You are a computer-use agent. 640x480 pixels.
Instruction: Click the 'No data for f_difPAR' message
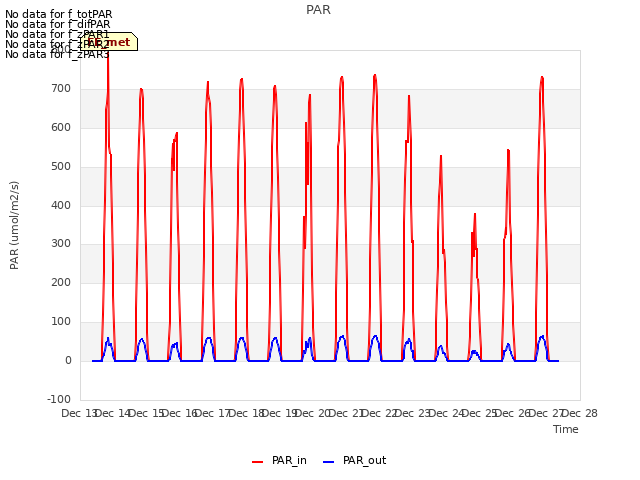click(58, 24)
